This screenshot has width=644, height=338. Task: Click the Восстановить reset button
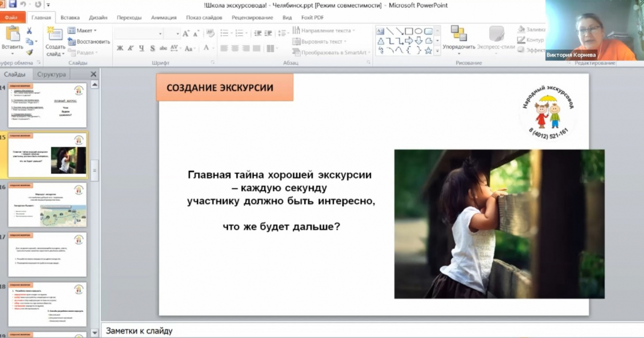[x=89, y=42]
